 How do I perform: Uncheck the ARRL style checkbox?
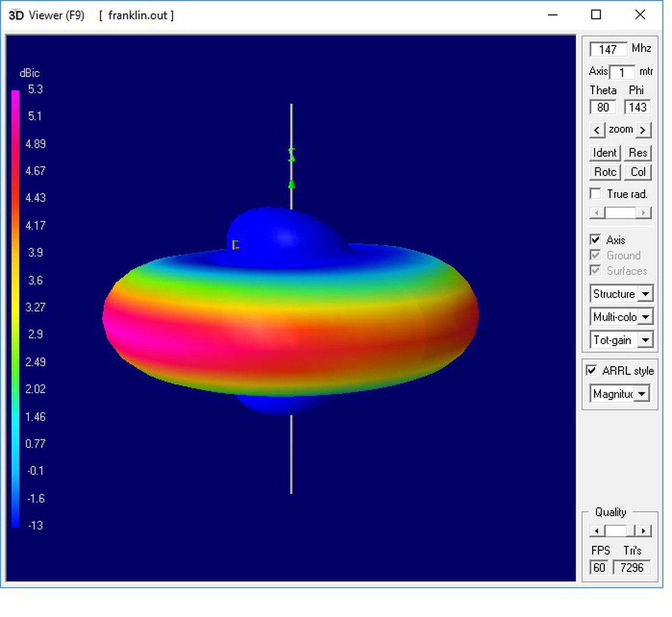592,371
